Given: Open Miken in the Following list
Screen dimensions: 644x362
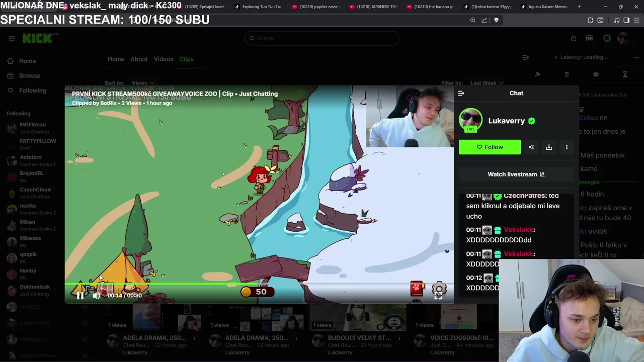Looking at the screenshot, I should (x=33, y=225).
